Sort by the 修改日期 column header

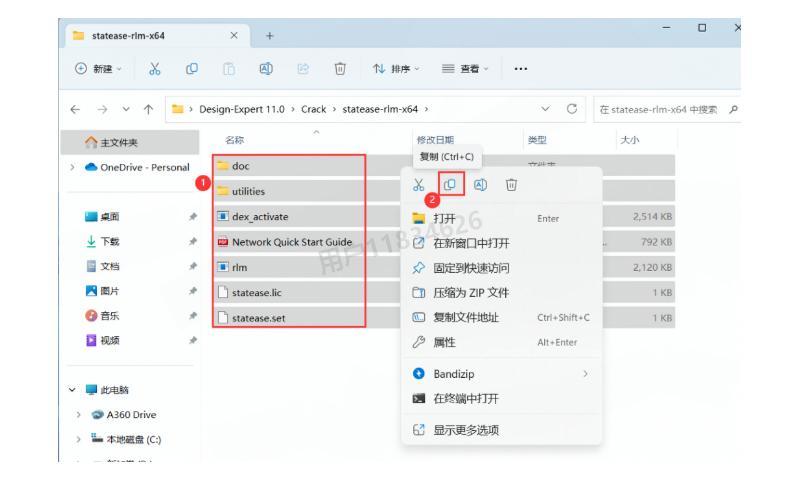pyautogui.click(x=435, y=140)
